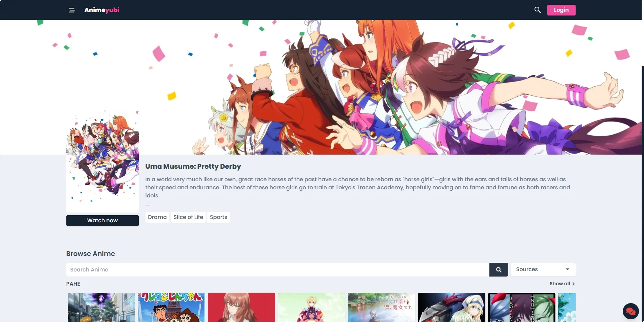Open red-background brown-haired girl thumbnail
The image size is (644, 322).
(x=241, y=307)
